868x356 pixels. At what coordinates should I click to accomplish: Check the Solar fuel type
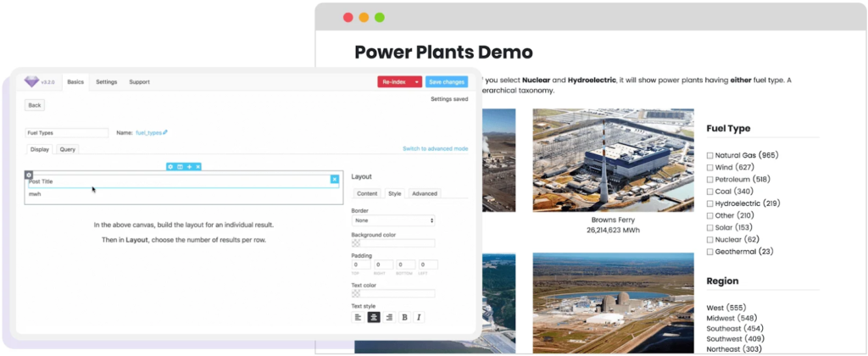coord(709,227)
